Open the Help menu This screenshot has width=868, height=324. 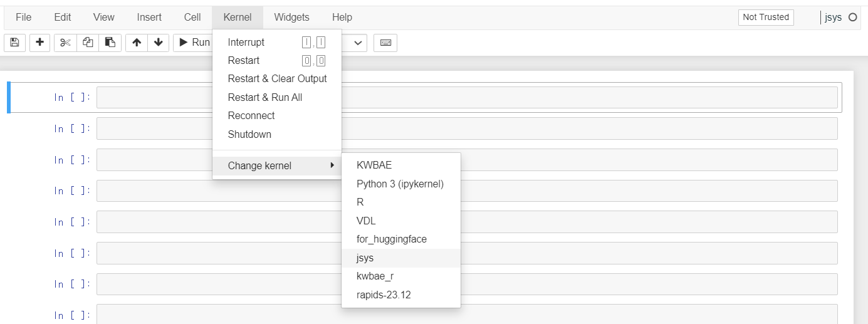click(342, 18)
